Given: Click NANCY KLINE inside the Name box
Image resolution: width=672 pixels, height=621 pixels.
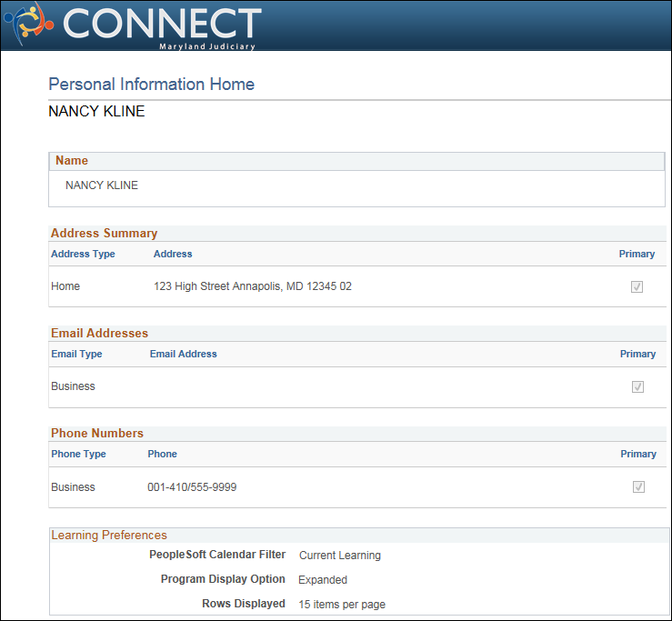Looking at the screenshot, I should (102, 185).
